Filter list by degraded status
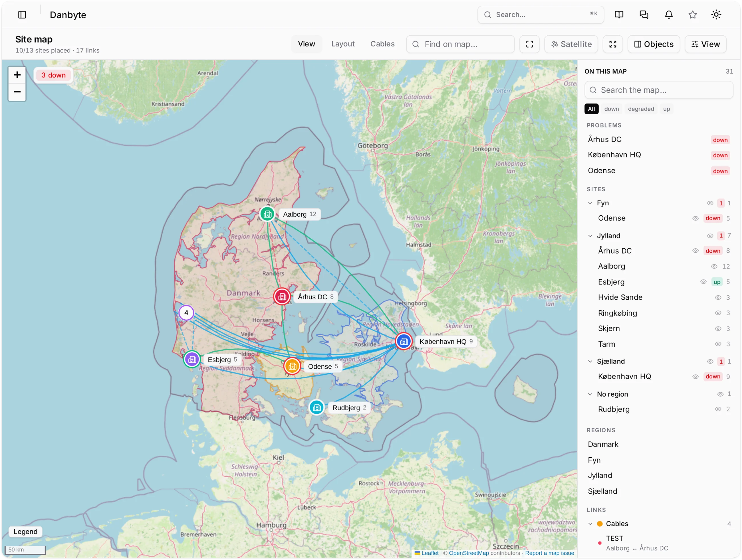Viewport: 742px width, 560px height. (641, 109)
